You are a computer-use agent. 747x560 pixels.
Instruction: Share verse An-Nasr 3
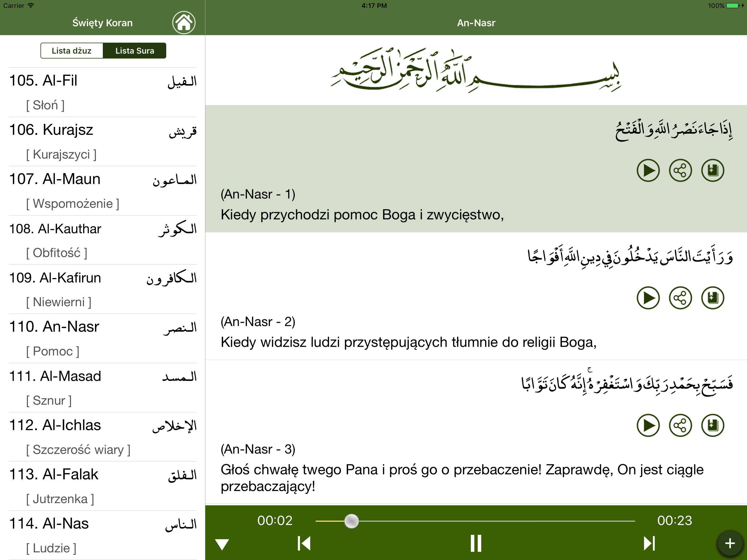tap(680, 425)
